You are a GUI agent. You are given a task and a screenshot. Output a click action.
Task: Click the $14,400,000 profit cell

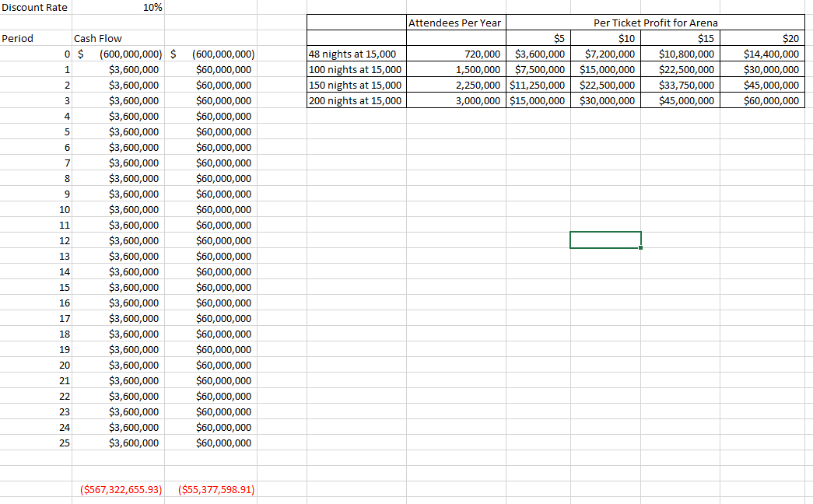tap(770, 54)
